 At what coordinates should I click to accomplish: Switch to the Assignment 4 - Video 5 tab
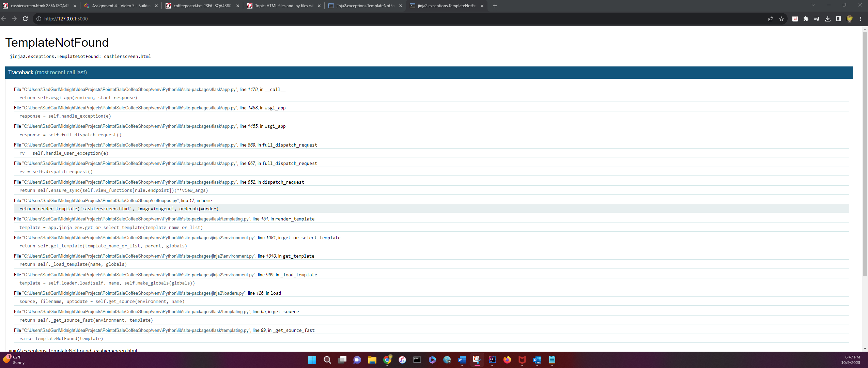(x=121, y=6)
